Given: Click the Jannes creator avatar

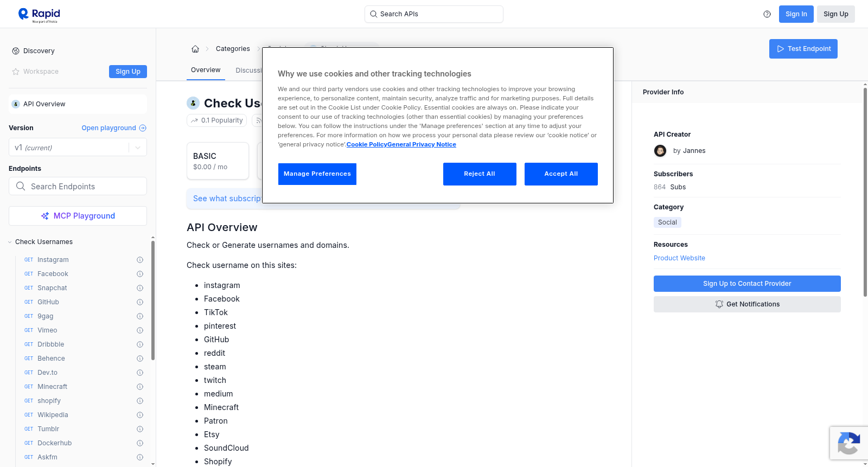Looking at the screenshot, I should pos(660,151).
